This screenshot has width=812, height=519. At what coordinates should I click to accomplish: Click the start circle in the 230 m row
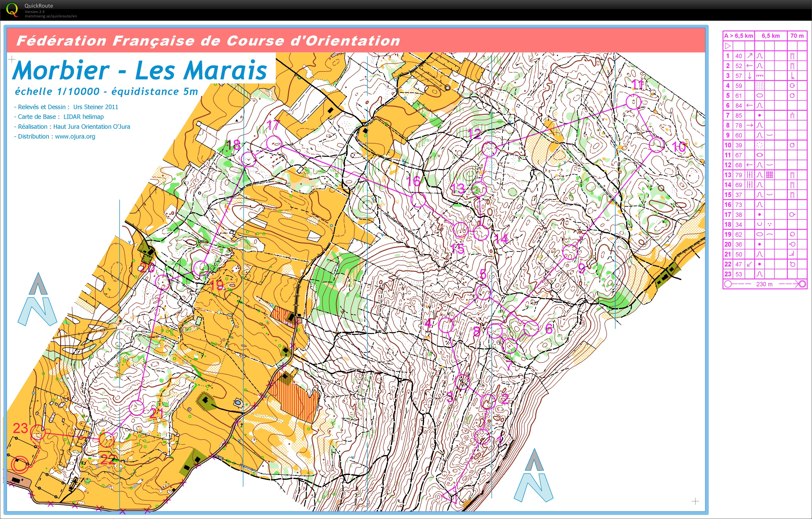(728, 284)
